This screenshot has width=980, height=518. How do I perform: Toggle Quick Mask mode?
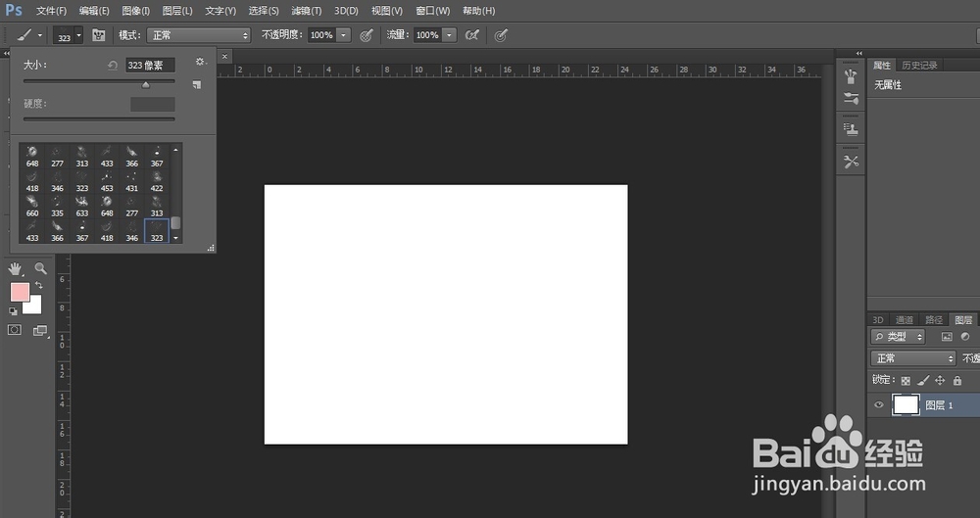coord(15,329)
